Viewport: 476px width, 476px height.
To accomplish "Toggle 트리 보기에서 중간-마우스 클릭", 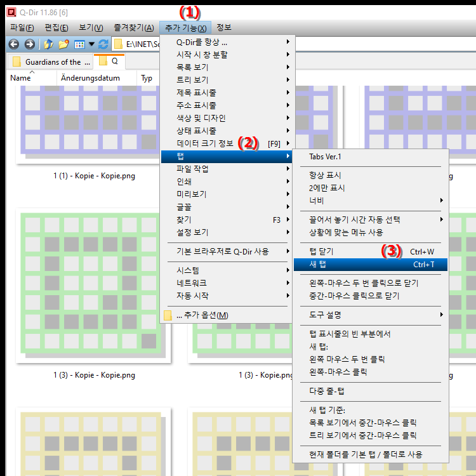I will click(x=371, y=435).
